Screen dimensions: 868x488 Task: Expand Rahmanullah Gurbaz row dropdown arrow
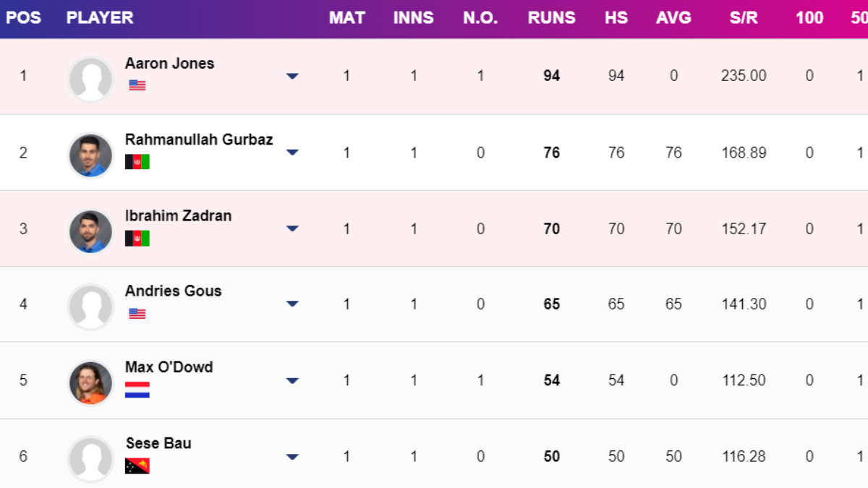[292, 153]
